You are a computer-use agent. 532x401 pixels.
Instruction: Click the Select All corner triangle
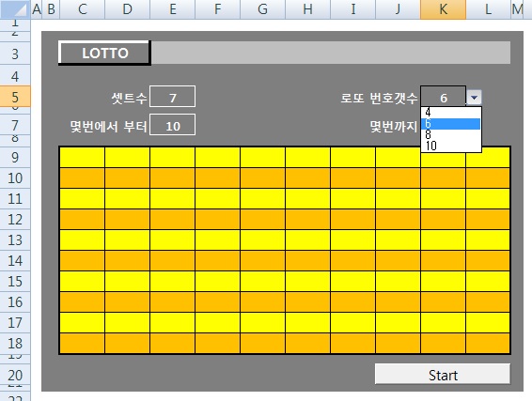tap(15, 9)
